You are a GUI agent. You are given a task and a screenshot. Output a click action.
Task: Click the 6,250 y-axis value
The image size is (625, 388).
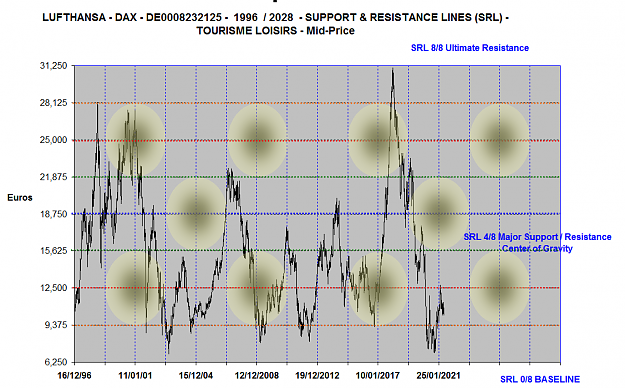click(55, 362)
